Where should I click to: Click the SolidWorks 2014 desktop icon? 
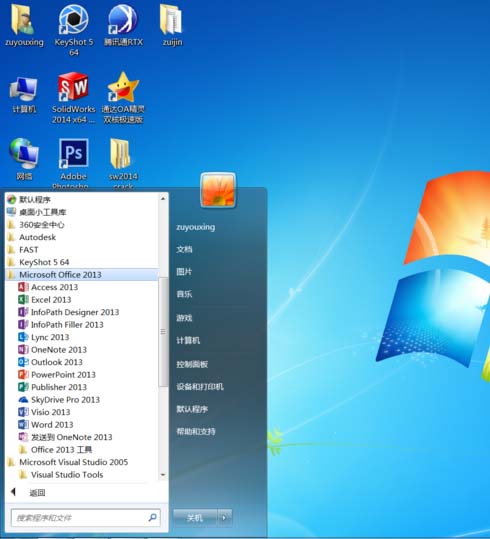point(73,98)
